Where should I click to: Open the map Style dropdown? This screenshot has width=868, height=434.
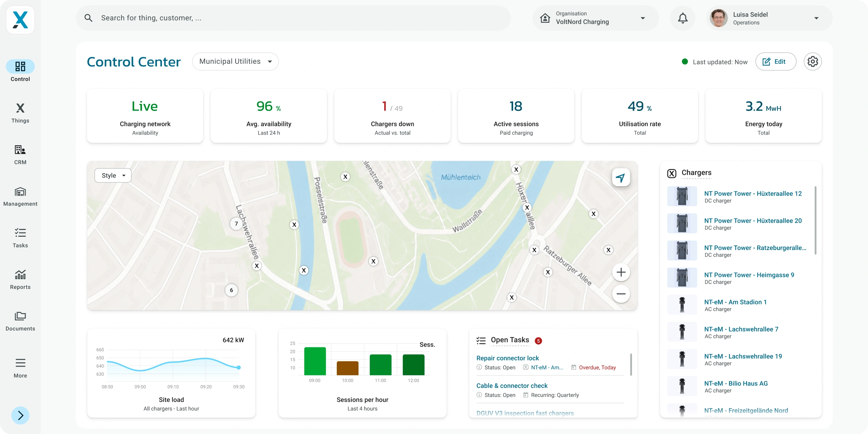113,175
